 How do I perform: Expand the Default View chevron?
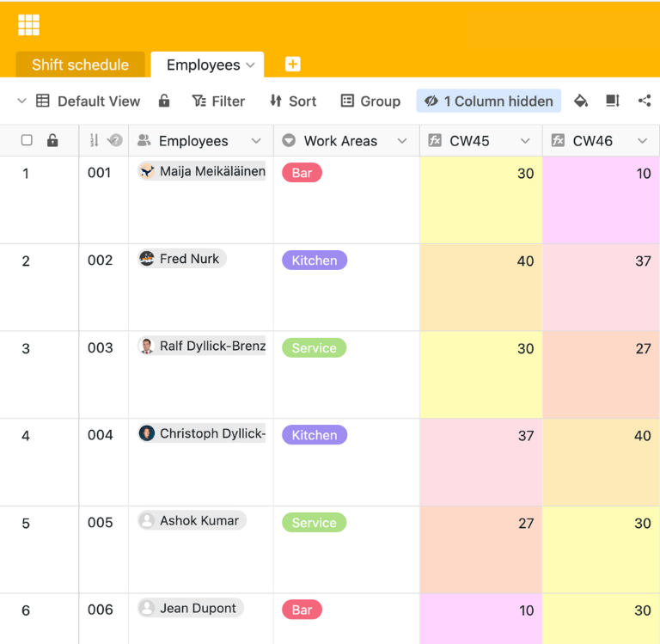tap(21, 101)
